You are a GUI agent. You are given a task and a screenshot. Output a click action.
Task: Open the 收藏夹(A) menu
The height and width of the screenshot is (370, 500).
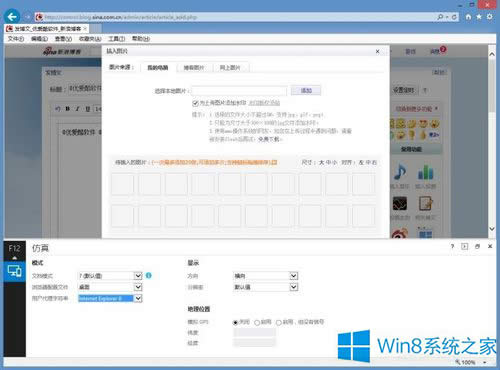tap(90, 39)
